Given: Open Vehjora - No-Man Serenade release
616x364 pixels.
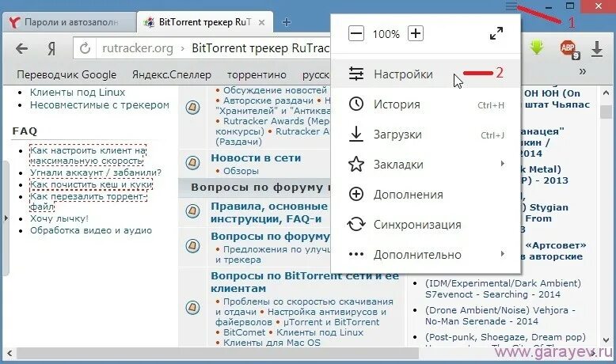Looking at the screenshot, I should [x=500, y=316].
